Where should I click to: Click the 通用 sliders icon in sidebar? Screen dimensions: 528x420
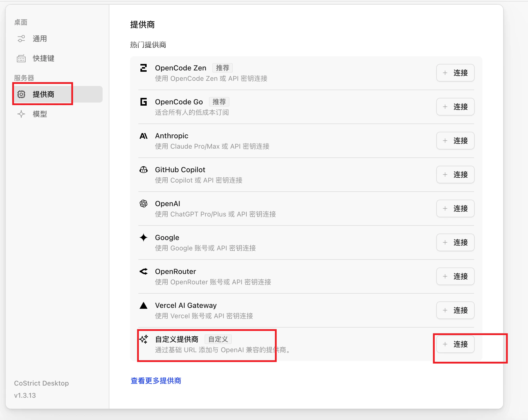coord(21,39)
